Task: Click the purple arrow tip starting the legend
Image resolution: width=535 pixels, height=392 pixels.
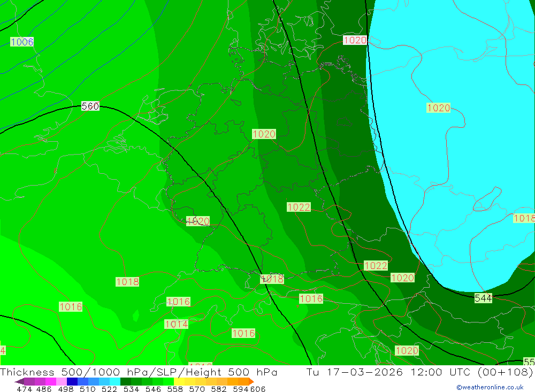Action: (x=19, y=381)
